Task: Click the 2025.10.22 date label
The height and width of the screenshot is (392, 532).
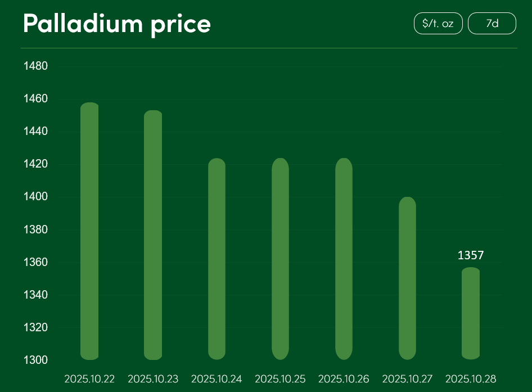Action: (89, 379)
